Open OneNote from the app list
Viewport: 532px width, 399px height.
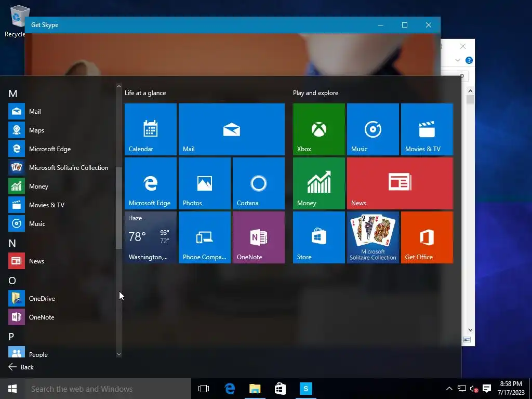point(61,317)
